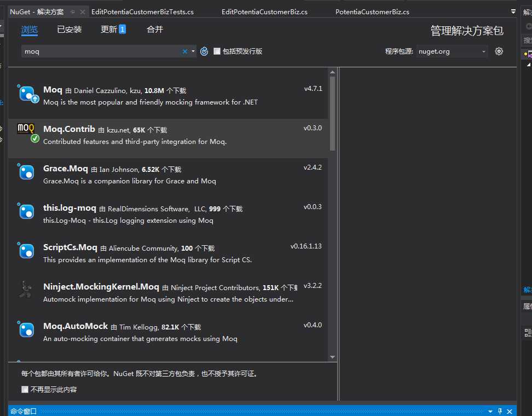
Task: Click the updates count badge
Action: 123,29
